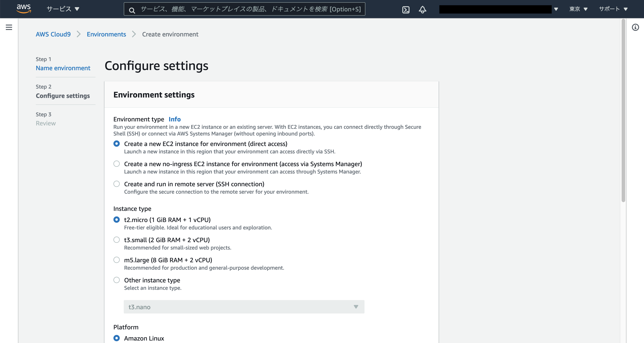
Task: Go to Environments breadcrumb
Action: click(106, 34)
